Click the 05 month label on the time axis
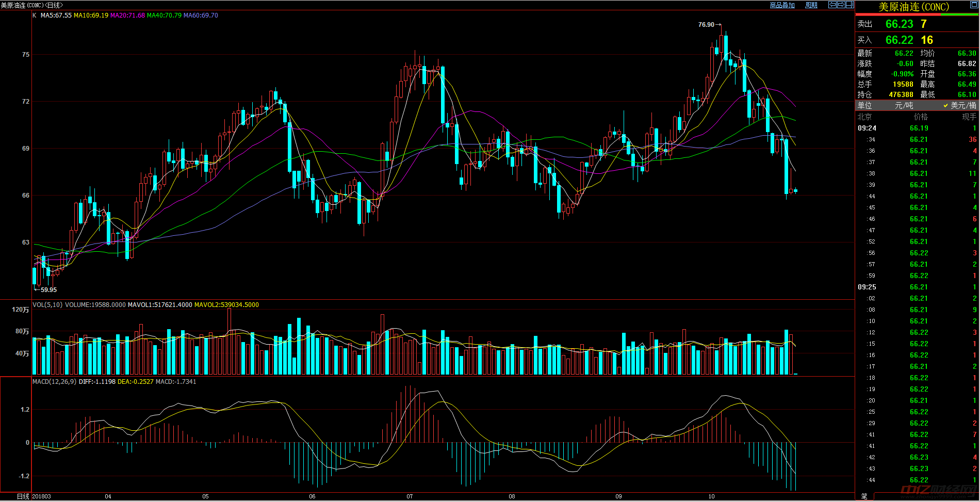The height and width of the screenshot is (502, 980). pyautogui.click(x=205, y=497)
